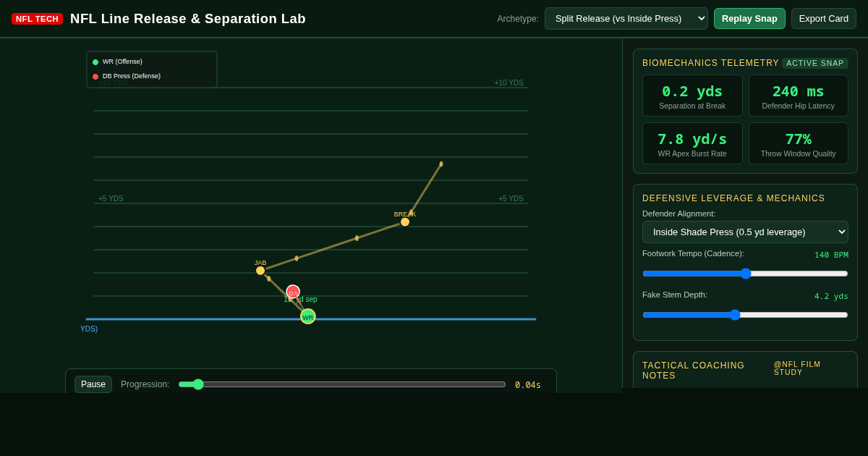
Task: Adjust the Fake Stem Depth slider
Action: tap(745, 315)
